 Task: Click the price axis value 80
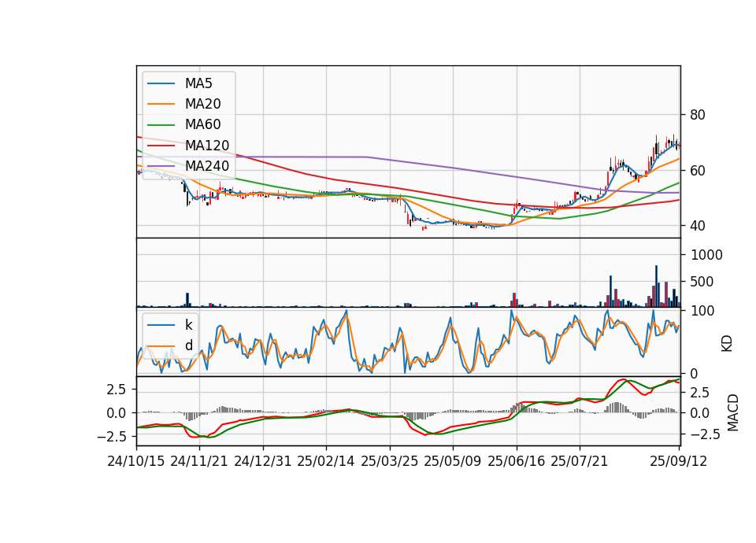(x=698, y=115)
